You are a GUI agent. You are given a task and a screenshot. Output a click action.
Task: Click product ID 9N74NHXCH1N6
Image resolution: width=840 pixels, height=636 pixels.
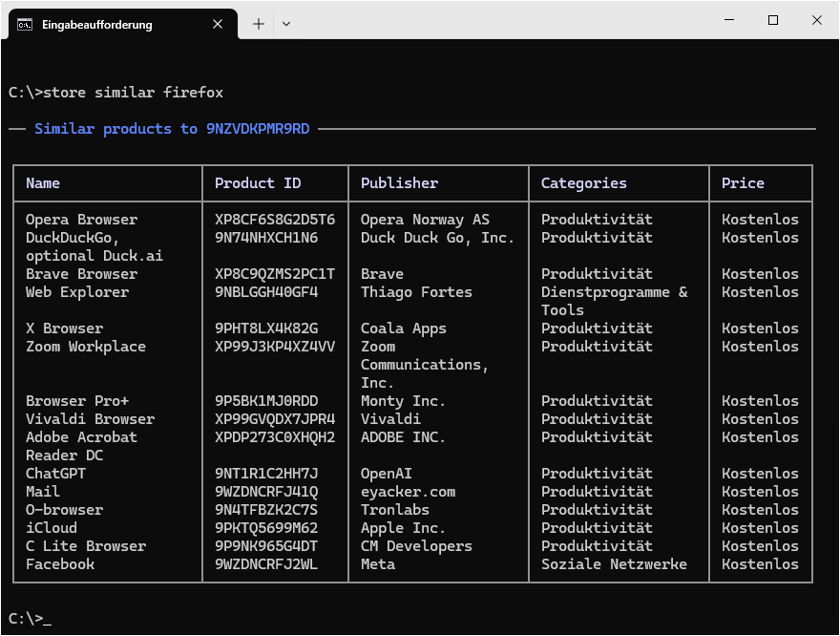(266, 238)
